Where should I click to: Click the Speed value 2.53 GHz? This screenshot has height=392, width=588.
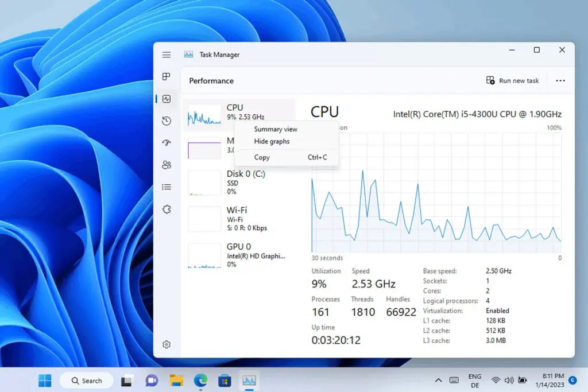click(373, 284)
